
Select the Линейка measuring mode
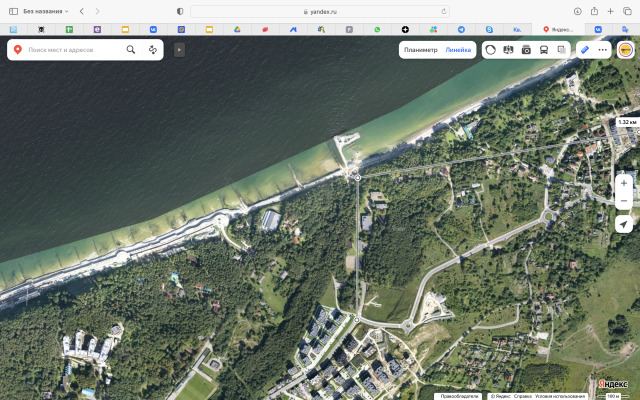tap(458, 49)
